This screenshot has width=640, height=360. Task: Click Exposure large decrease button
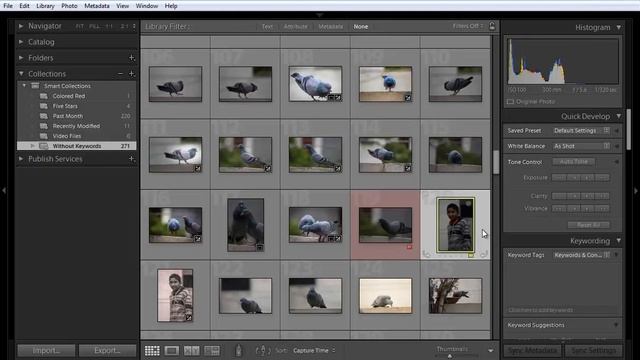pos(559,178)
